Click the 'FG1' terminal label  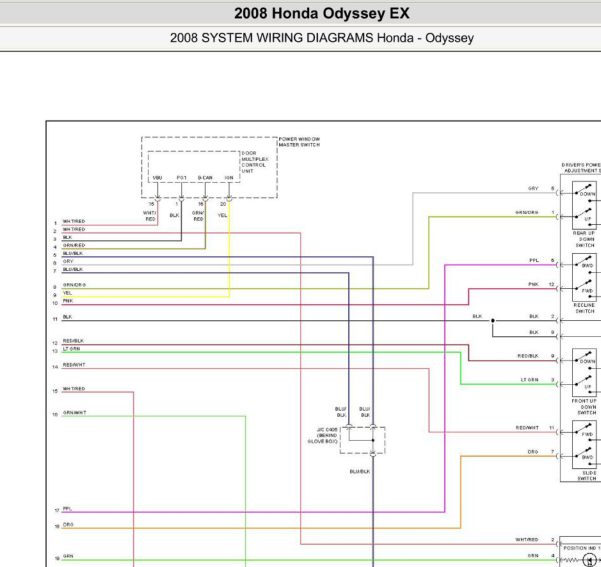181,178
